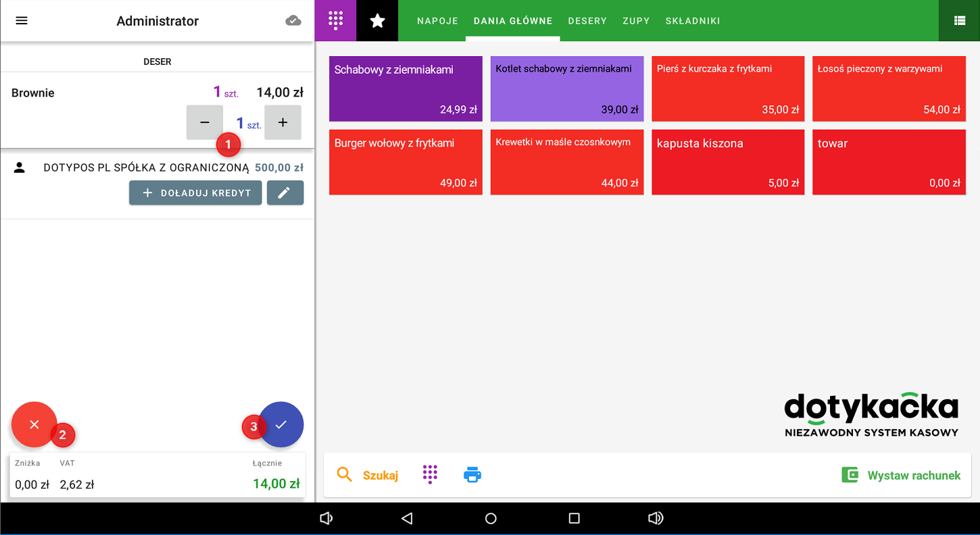980x535 pixels.
Task: Confirm with the blue checkmark button
Action: pyautogui.click(x=282, y=424)
